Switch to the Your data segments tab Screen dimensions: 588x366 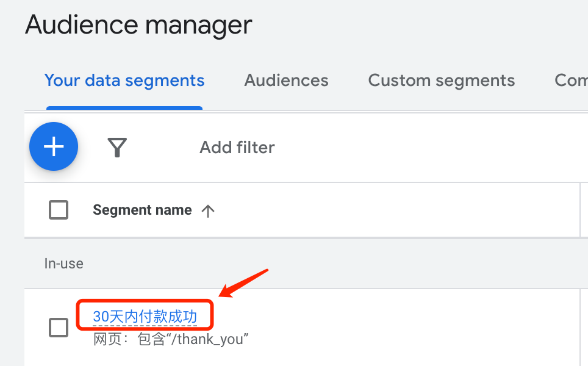(x=124, y=81)
